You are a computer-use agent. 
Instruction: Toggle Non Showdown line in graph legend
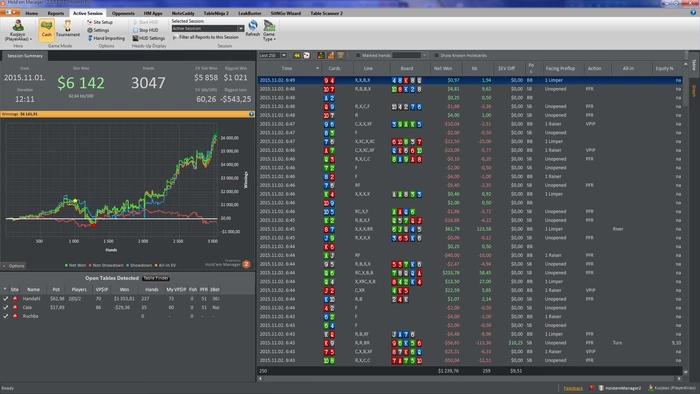106,265
